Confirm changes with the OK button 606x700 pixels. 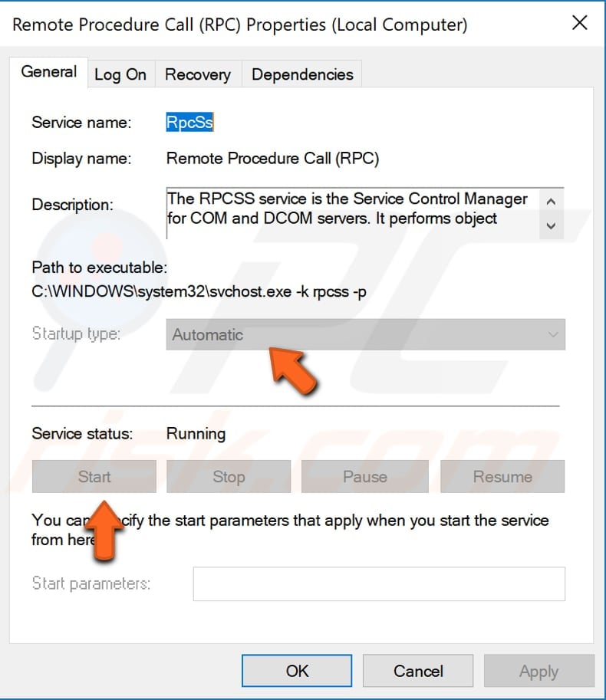(296, 670)
